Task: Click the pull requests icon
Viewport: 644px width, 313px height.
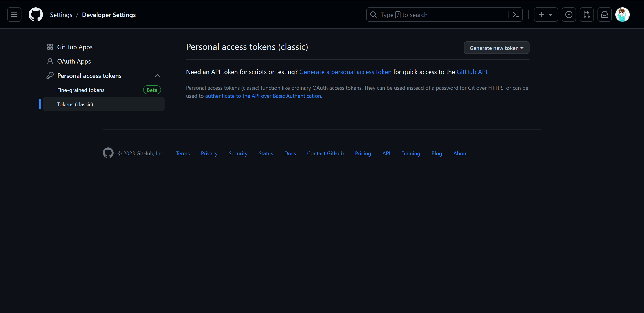Action: click(587, 14)
